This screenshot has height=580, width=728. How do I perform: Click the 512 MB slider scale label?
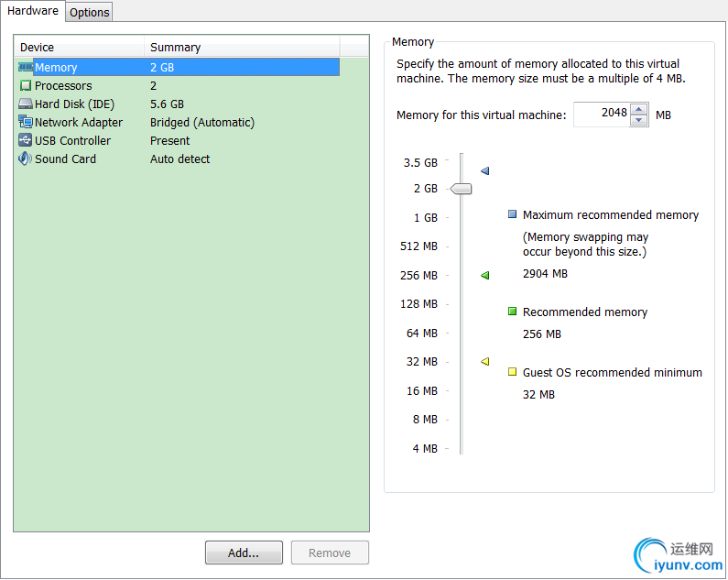[418, 246]
